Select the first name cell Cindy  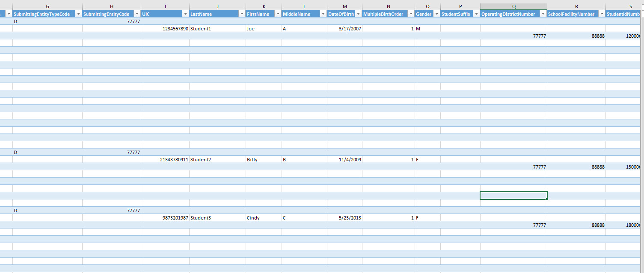[264, 218]
